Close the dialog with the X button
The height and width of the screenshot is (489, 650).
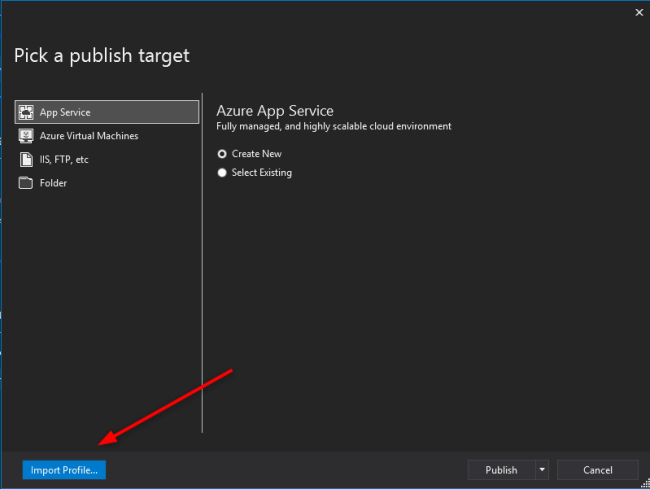coord(639,13)
